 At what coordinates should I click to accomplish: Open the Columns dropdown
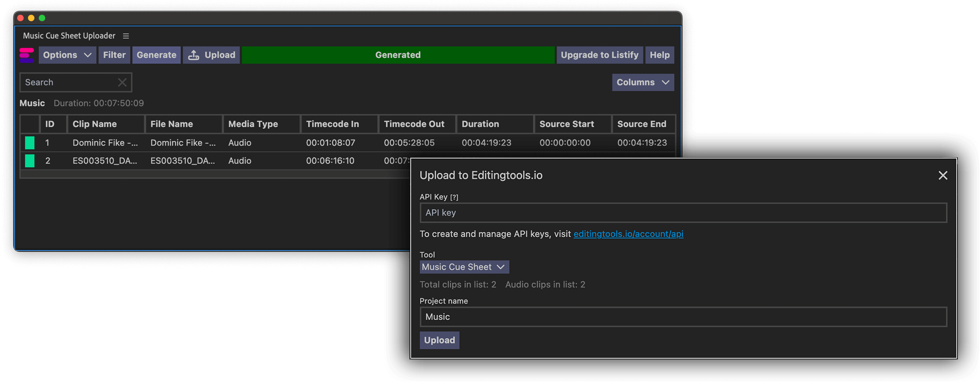coord(642,82)
